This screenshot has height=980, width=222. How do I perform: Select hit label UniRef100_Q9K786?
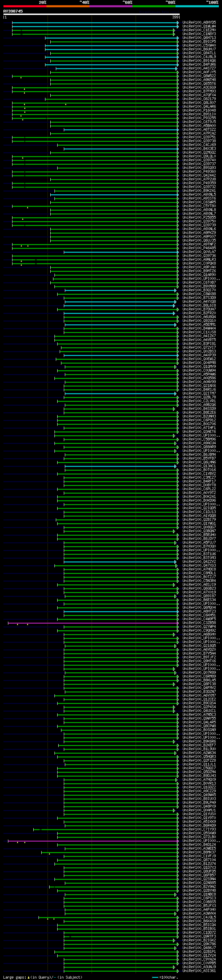click(x=199, y=944)
